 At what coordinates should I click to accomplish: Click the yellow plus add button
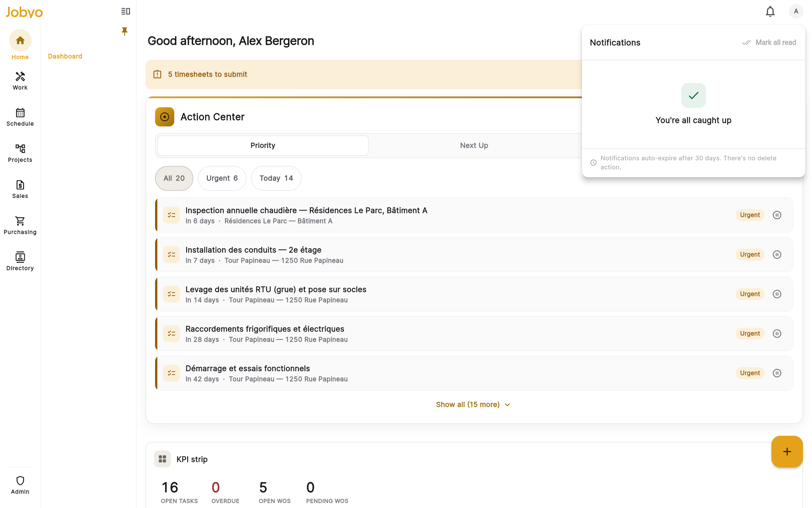pyautogui.click(x=787, y=452)
